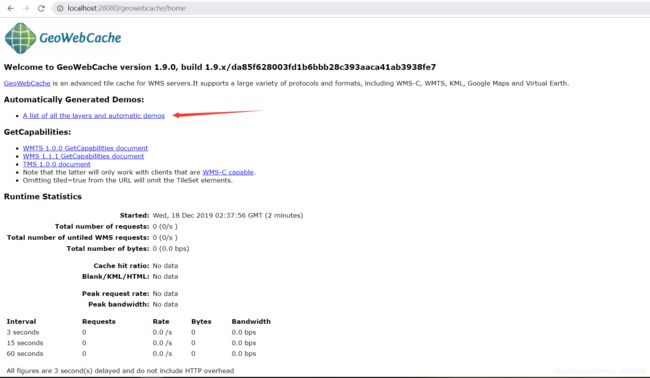Click the Interval column header
Screen dimensions: 650x378
[21, 322]
